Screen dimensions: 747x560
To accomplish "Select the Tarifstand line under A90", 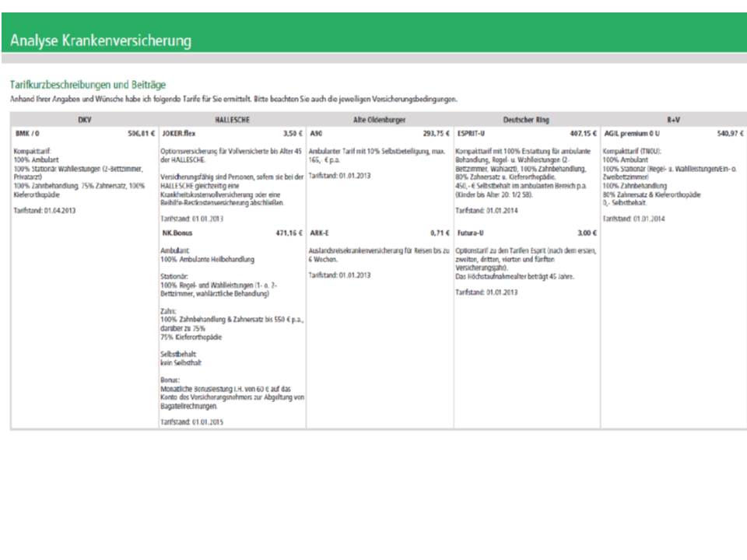I will 339,176.
